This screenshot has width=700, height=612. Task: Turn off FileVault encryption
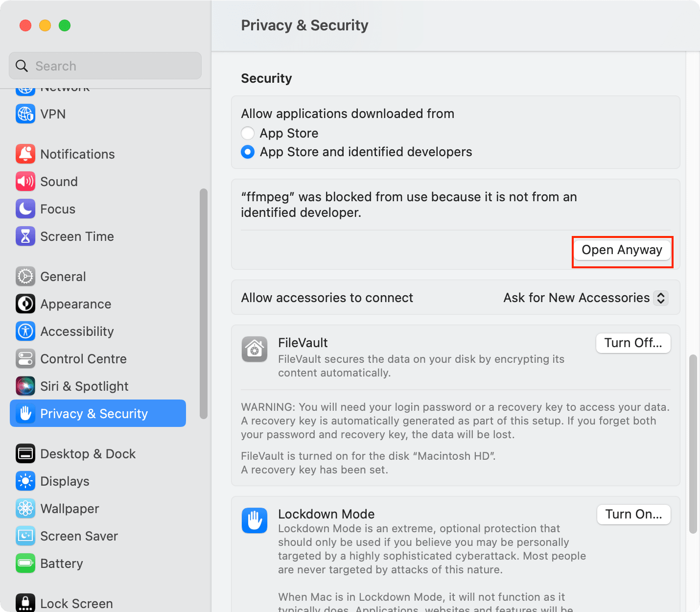click(x=633, y=343)
